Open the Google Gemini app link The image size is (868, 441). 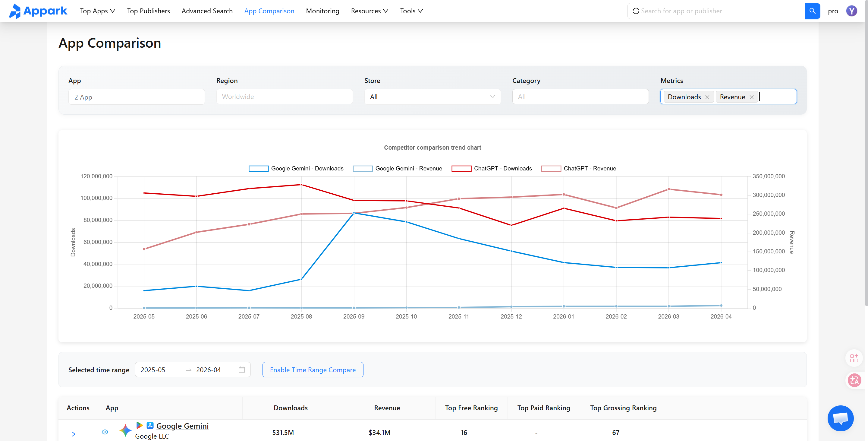182,426
